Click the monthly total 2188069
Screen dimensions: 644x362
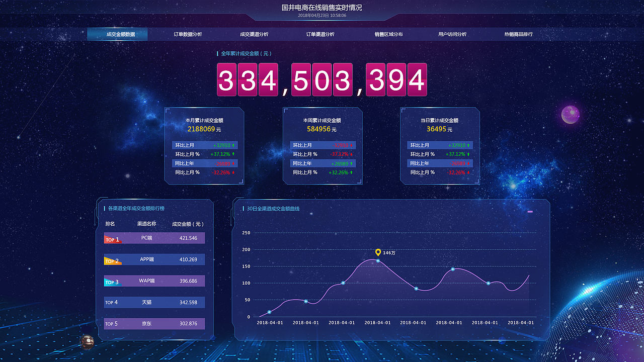201,129
